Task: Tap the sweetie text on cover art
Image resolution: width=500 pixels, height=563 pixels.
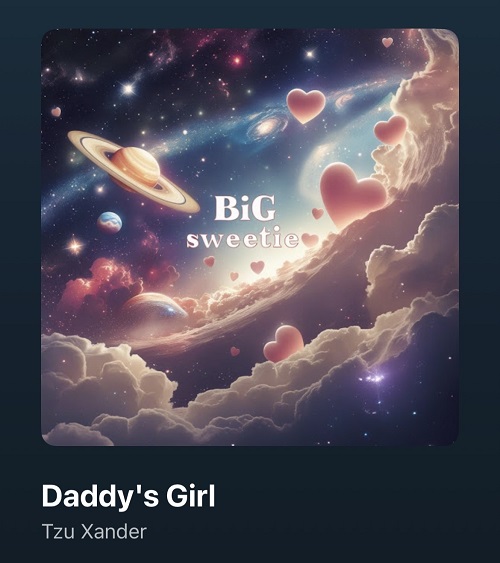Action: click(x=243, y=240)
